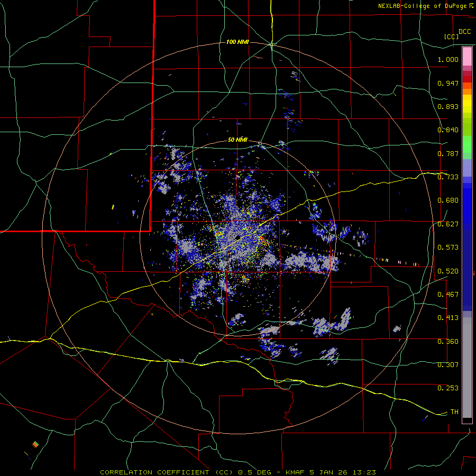The height and width of the screenshot is (476, 476).
Task: Click the pink segment of the color bar
Action: 467,57
